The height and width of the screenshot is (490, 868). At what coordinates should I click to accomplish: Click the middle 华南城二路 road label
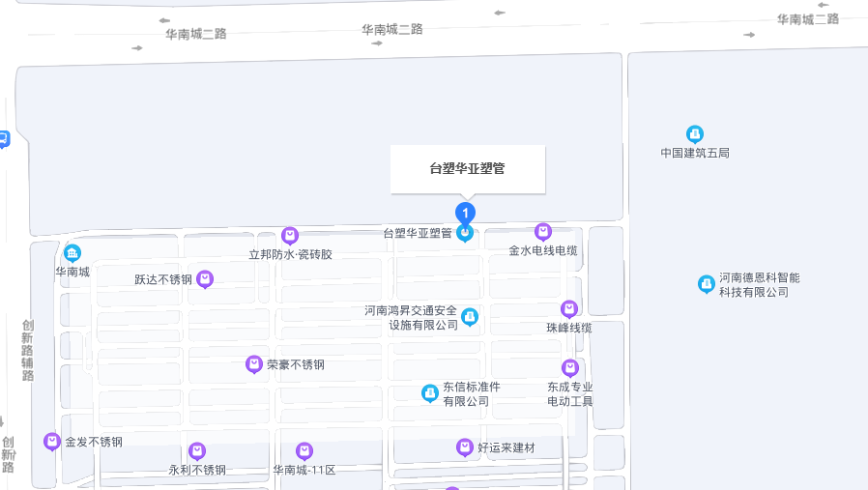(x=391, y=29)
